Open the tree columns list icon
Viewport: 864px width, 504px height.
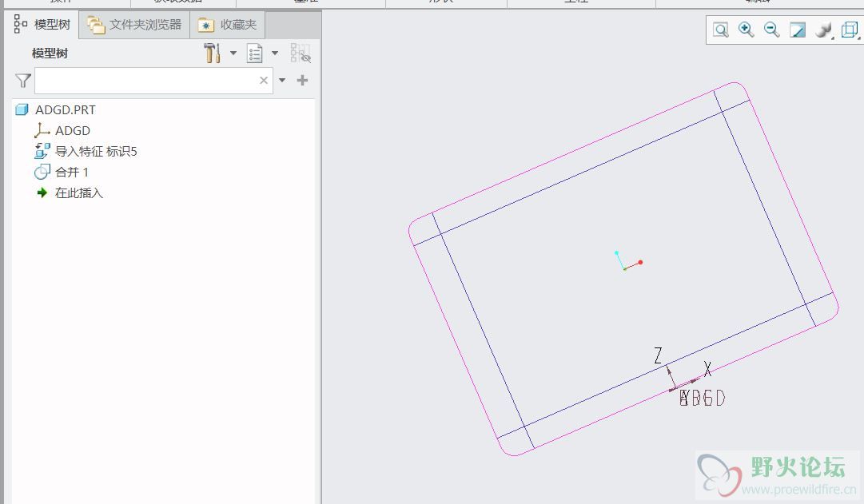pos(255,54)
